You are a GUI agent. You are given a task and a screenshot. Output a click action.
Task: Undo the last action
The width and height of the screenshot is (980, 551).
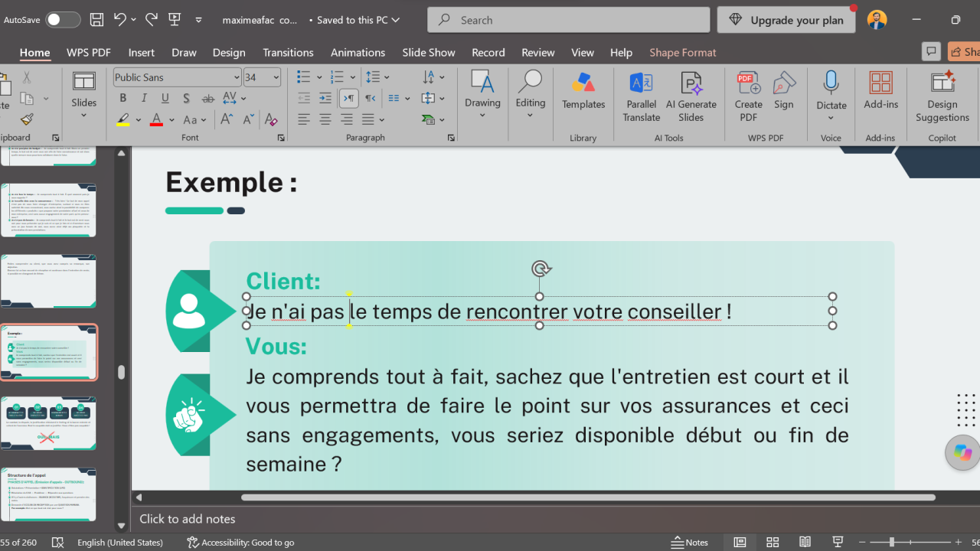tap(119, 20)
